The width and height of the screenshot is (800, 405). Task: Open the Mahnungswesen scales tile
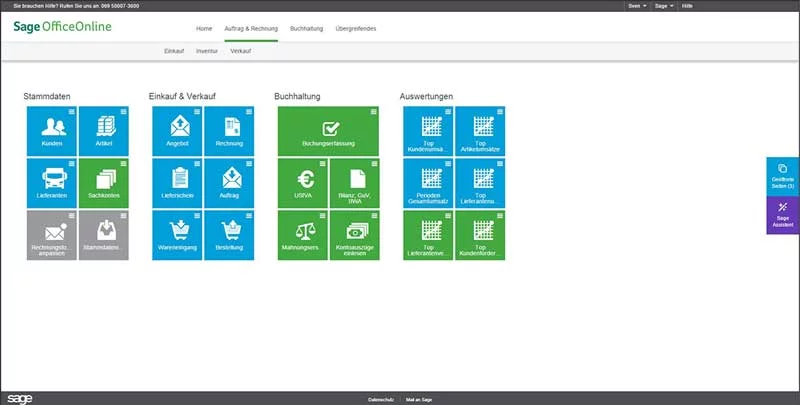point(303,235)
